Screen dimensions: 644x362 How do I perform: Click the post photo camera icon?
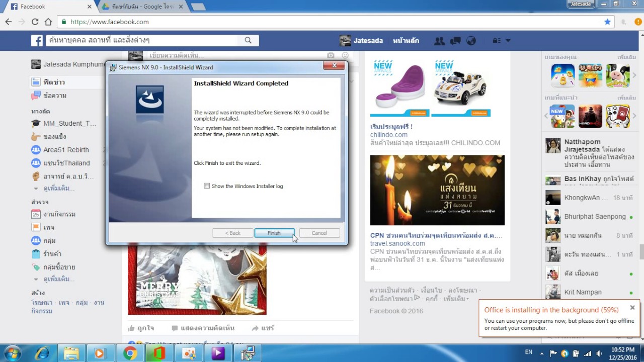pos(331,55)
